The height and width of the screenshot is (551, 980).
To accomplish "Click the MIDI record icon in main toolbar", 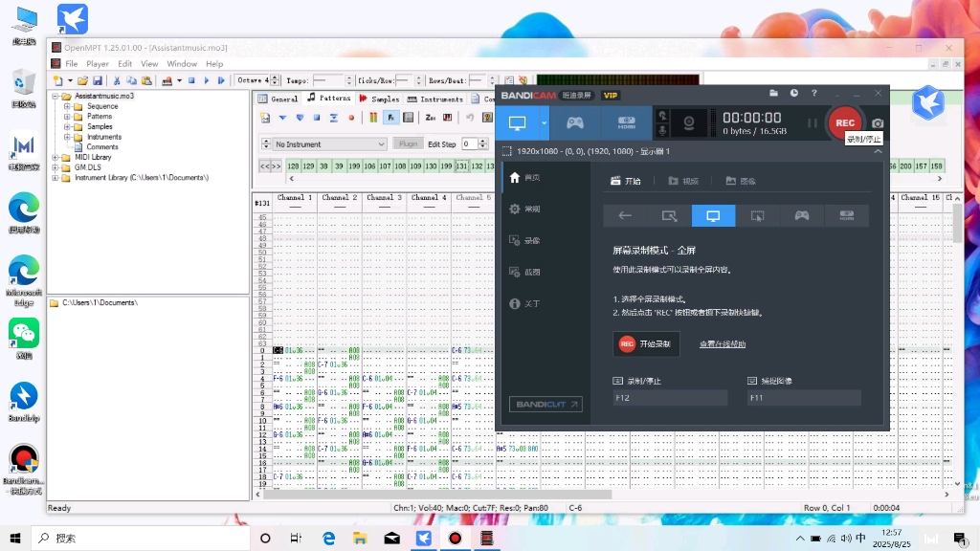I will tap(167, 80).
